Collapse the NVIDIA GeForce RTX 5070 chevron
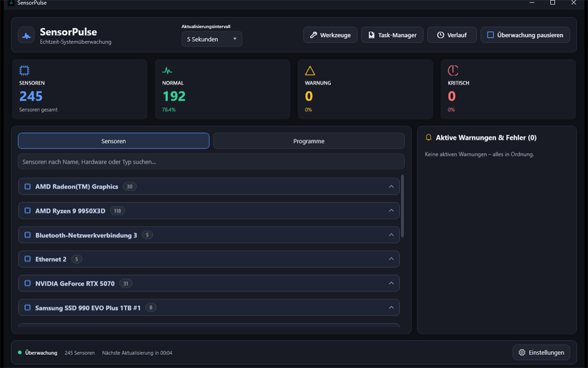 pos(391,283)
